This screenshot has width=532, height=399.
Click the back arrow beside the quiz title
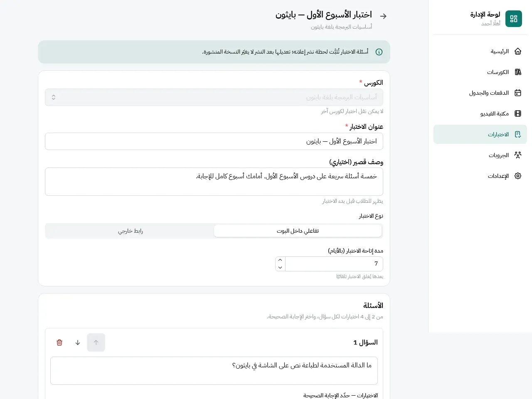(x=383, y=16)
